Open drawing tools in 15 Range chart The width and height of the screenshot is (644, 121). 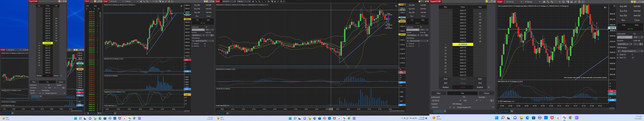click(x=548, y=2)
